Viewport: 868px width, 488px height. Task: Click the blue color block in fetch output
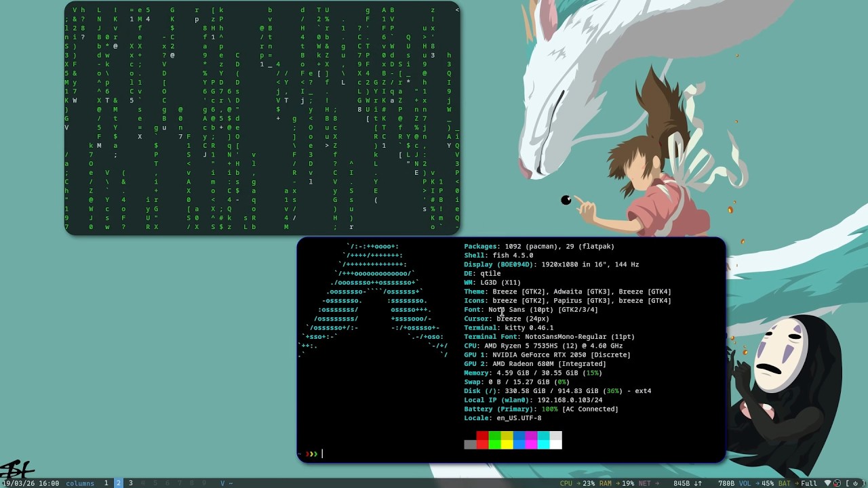519,440
